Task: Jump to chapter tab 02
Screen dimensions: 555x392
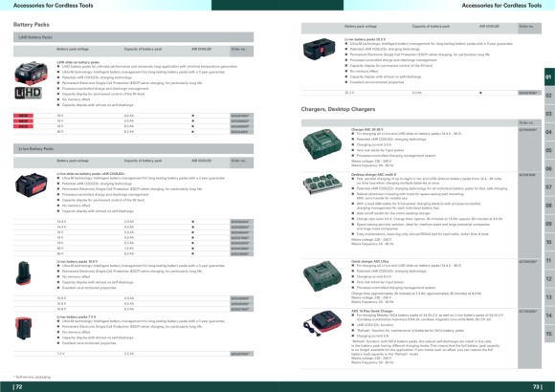Action: click(x=549, y=96)
